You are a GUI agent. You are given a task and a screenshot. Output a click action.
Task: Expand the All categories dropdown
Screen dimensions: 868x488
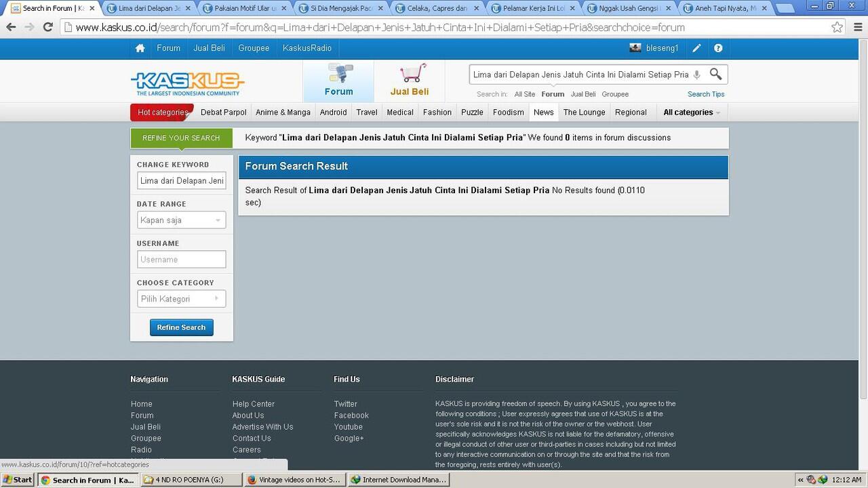tap(692, 113)
